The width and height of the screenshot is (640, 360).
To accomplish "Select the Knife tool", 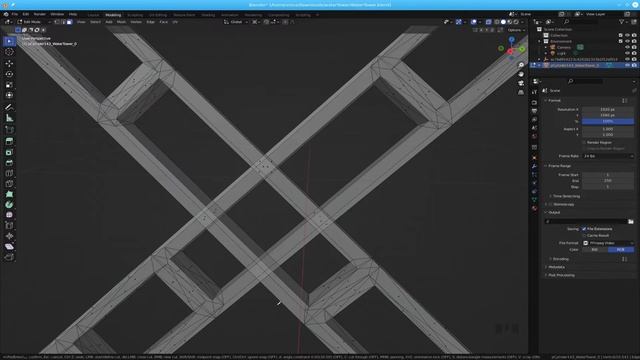I will [9, 184].
